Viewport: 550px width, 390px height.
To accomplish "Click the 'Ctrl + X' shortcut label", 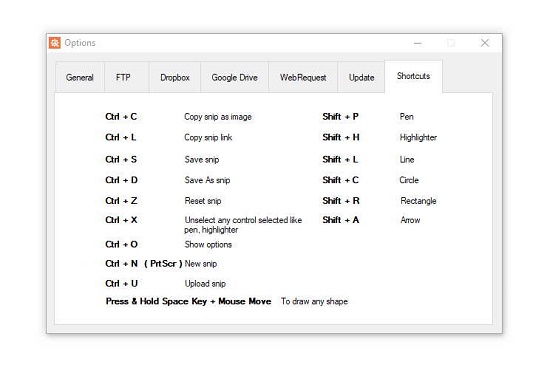I will (x=121, y=220).
